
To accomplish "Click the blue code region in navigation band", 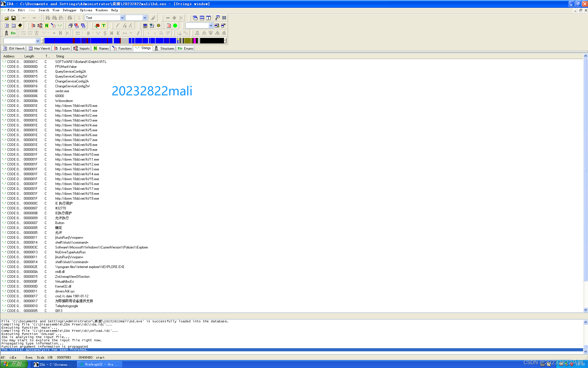I will pos(59,41).
